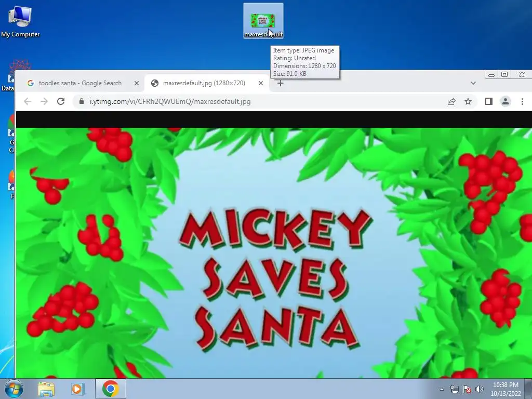The height and width of the screenshot is (399, 532).
Task: View site information lock icon
Action: (82, 101)
